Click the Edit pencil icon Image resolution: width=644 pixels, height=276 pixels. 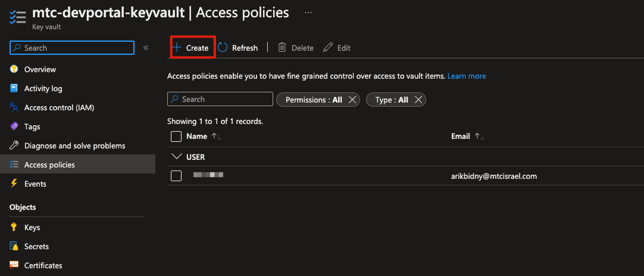(328, 48)
